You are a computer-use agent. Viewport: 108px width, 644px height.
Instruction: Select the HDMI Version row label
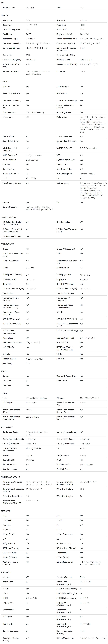(x=62, y=268)
